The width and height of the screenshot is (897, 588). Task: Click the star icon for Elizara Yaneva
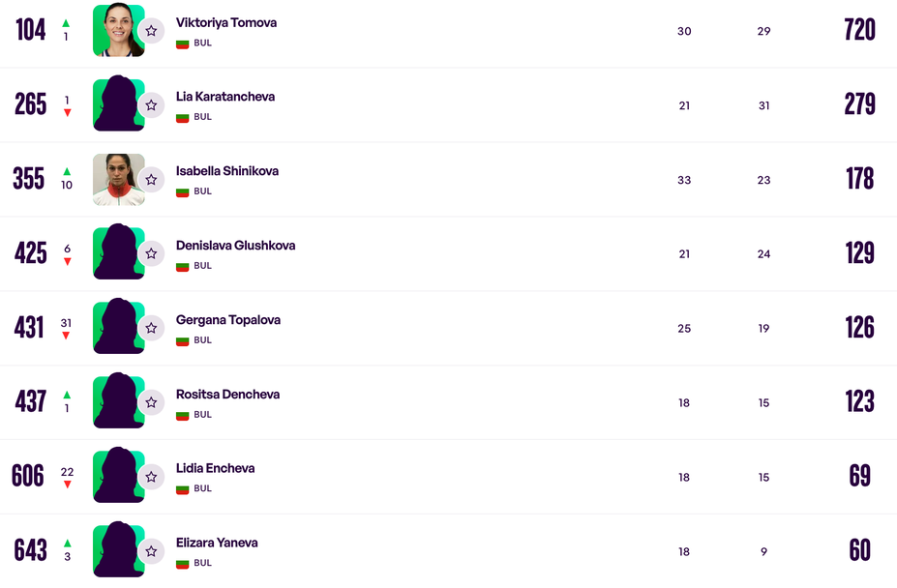click(x=151, y=551)
